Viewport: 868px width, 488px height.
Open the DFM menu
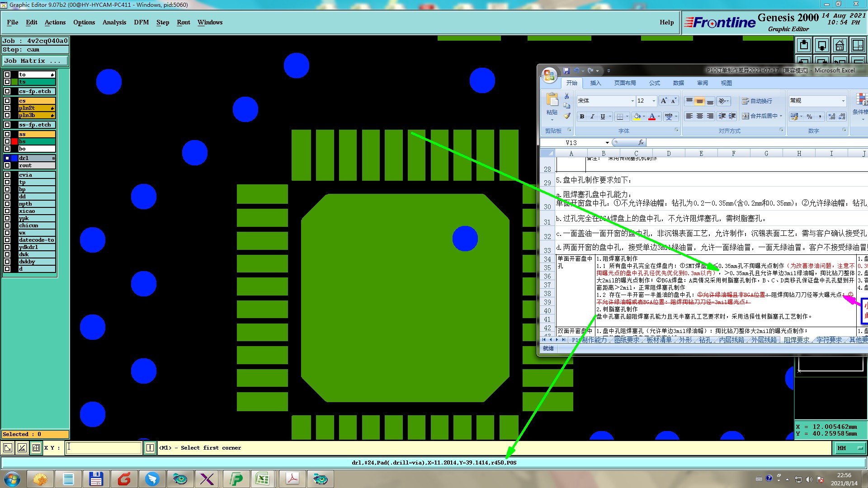(x=141, y=22)
